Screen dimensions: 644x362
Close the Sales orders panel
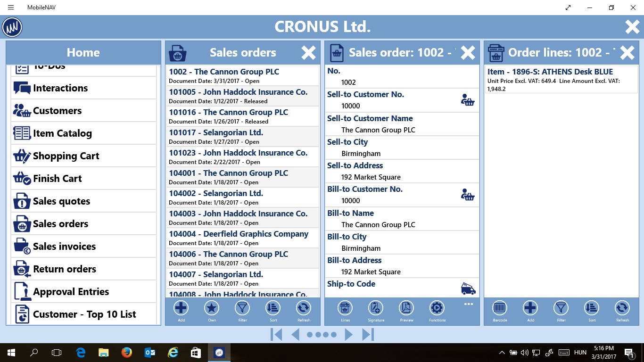point(308,53)
